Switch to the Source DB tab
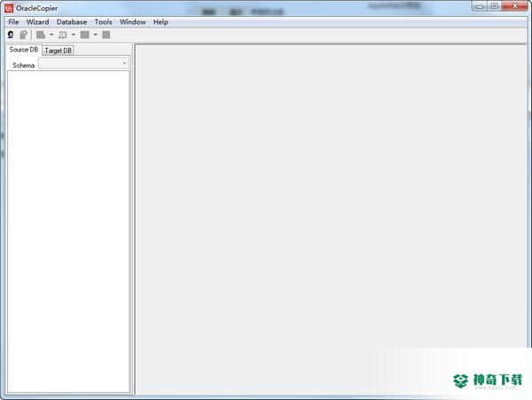Image resolution: width=532 pixels, height=400 pixels. [x=24, y=50]
